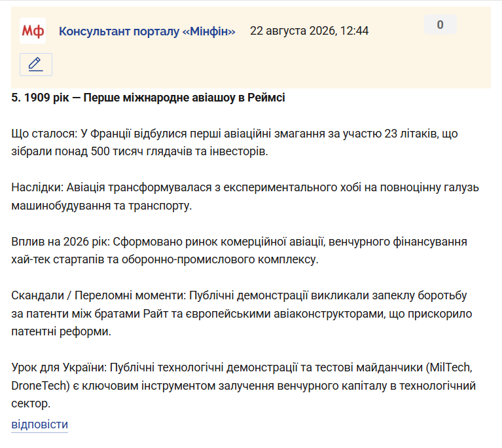Click the word MilTech in the text

click(450, 367)
